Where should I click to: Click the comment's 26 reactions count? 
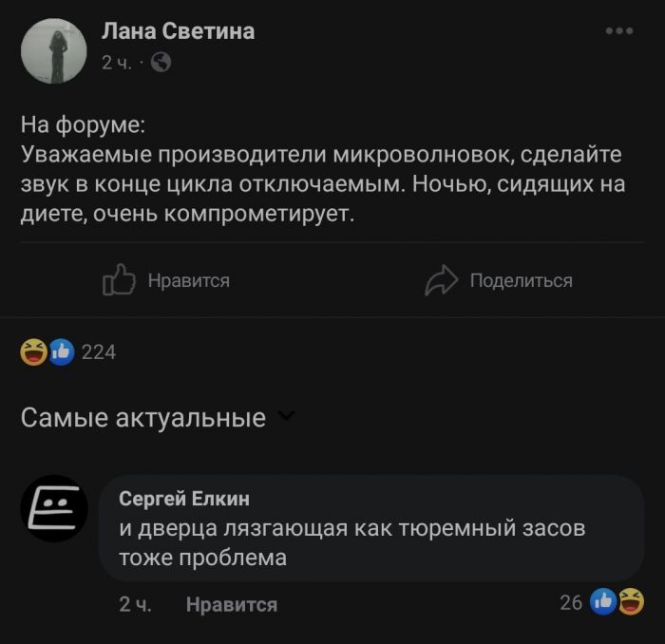tap(571, 600)
